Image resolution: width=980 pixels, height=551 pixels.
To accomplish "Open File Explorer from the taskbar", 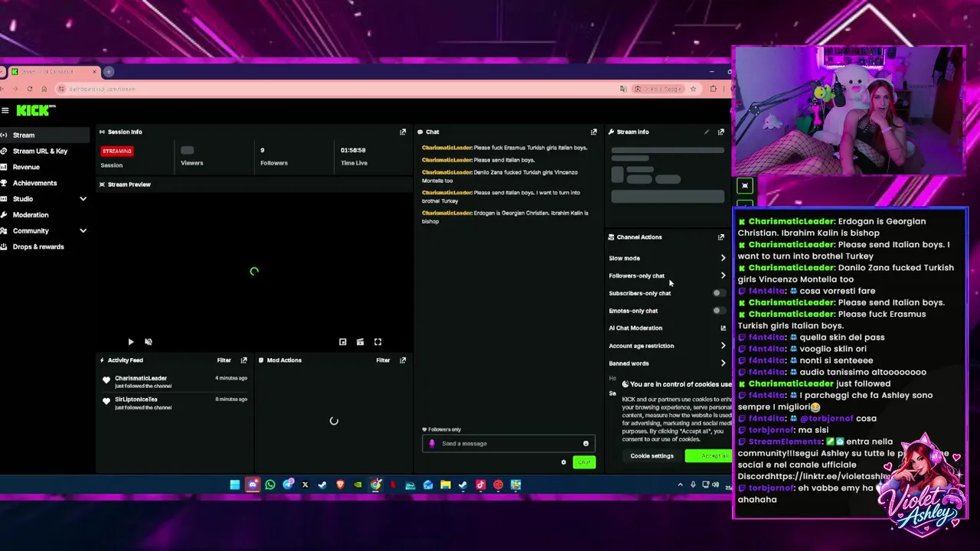I will (445, 484).
